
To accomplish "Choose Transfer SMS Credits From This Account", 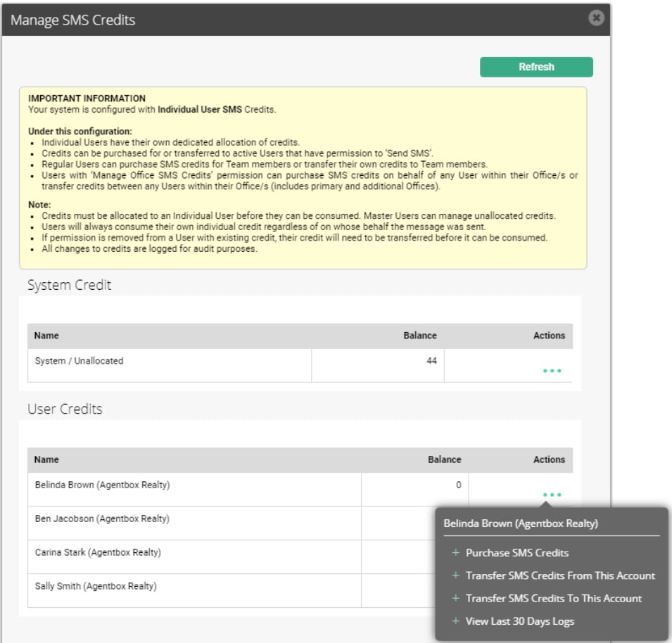I will [x=560, y=575].
